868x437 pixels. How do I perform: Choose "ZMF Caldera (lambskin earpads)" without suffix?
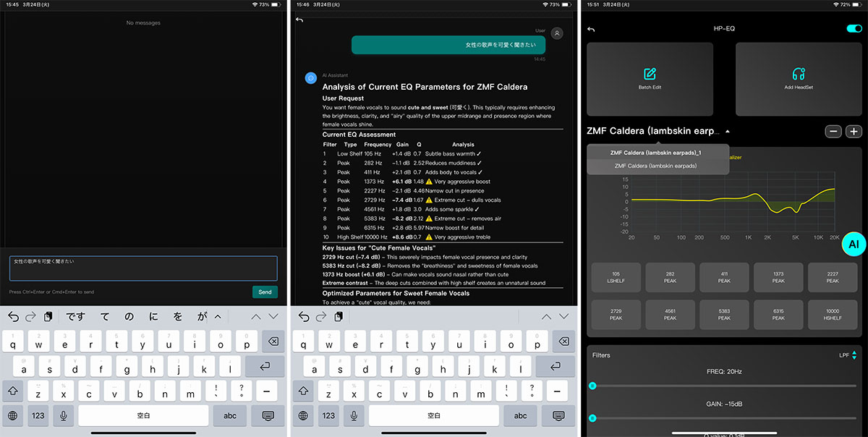(x=655, y=166)
